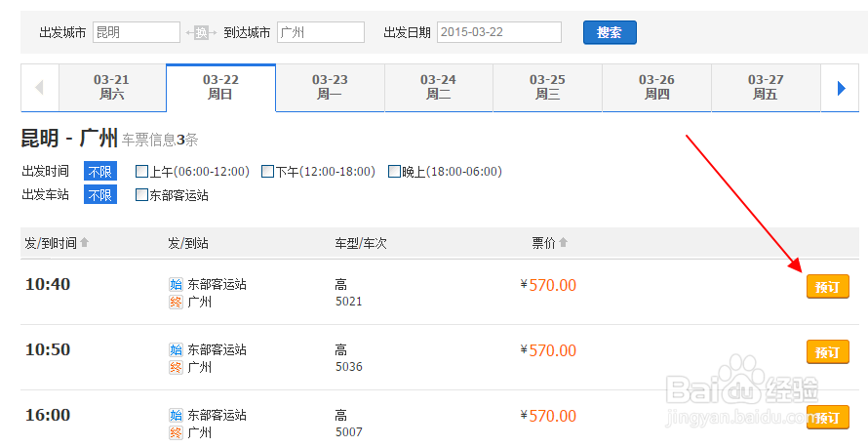Screen dimensions: 868x447
Task: Focus the arrival city input 广州
Action: pos(320,32)
